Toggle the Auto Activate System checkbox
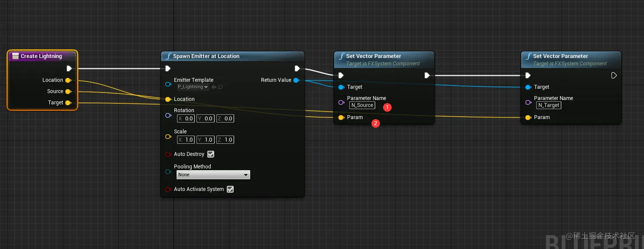644x249 pixels. pos(230,189)
